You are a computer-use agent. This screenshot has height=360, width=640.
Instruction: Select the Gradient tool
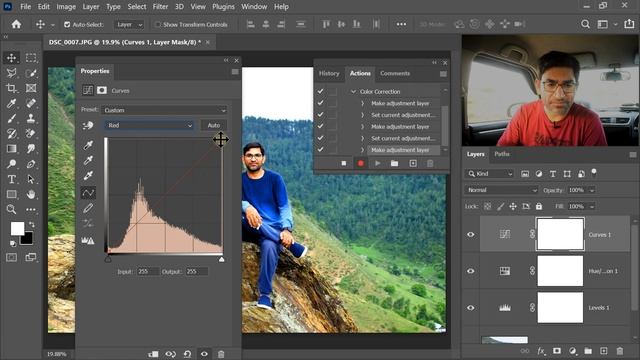(11, 149)
